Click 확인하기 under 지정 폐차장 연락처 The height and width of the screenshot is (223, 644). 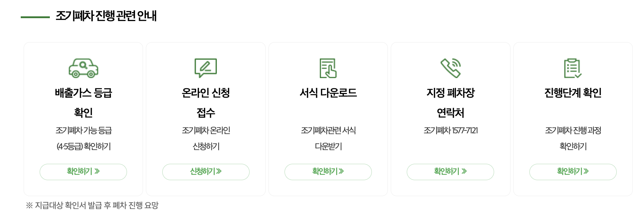[x=451, y=172]
